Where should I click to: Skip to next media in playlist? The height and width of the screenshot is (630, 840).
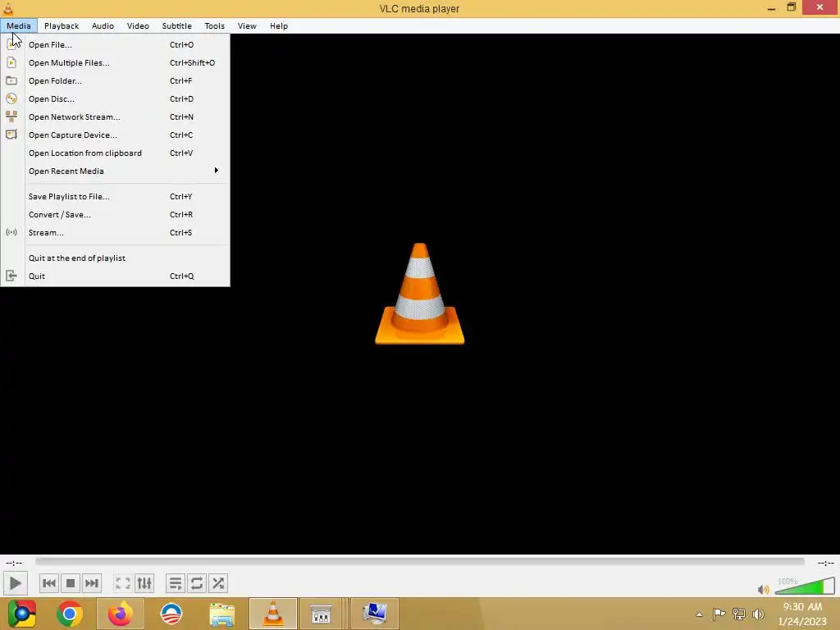tap(92, 583)
